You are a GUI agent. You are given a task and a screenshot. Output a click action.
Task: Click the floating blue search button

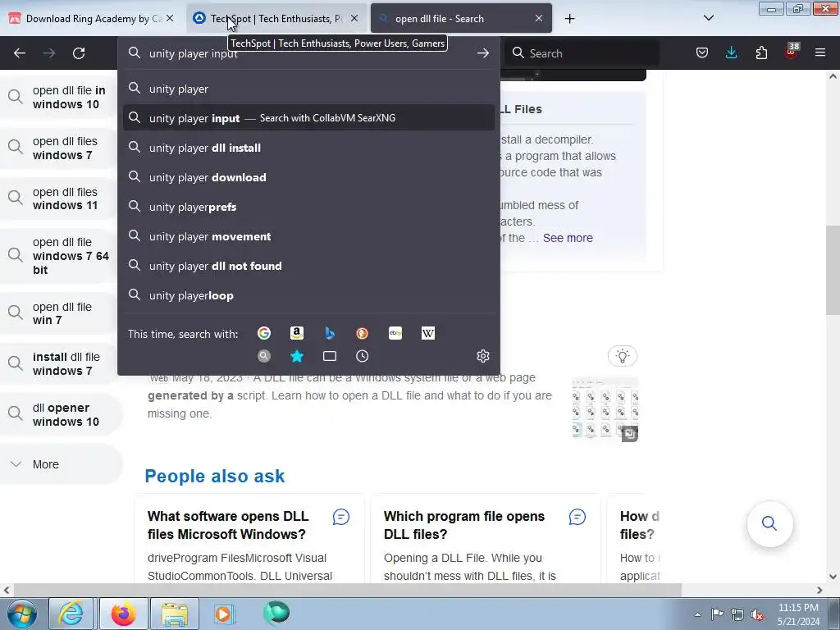[x=769, y=523]
